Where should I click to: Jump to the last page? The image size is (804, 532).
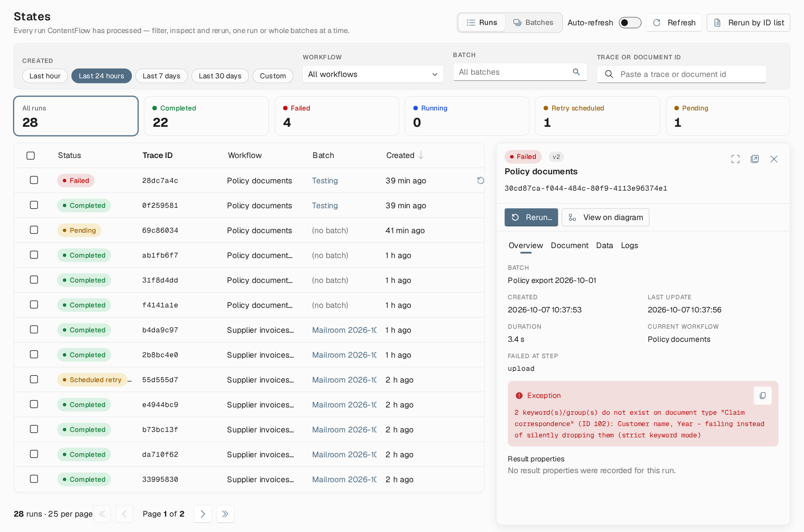tap(225, 514)
